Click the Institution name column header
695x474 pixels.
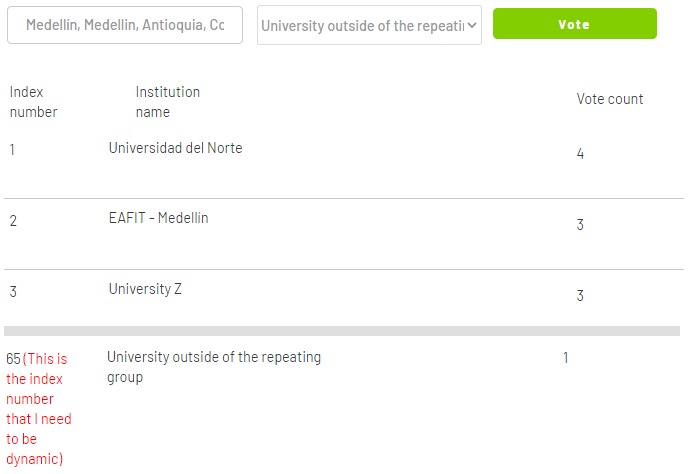point(167,102)
